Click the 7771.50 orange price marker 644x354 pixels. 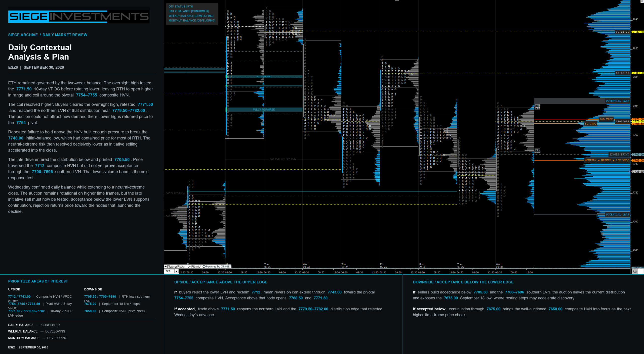638,119
